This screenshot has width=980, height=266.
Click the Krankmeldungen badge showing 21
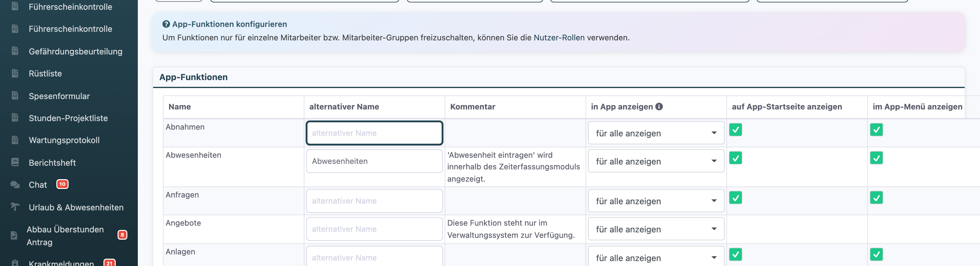tap(110, 263)
